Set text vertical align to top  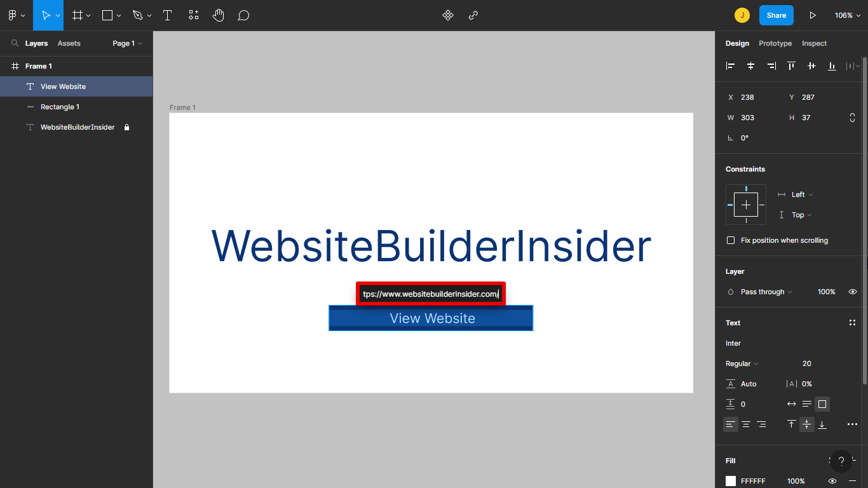(791, 424)
